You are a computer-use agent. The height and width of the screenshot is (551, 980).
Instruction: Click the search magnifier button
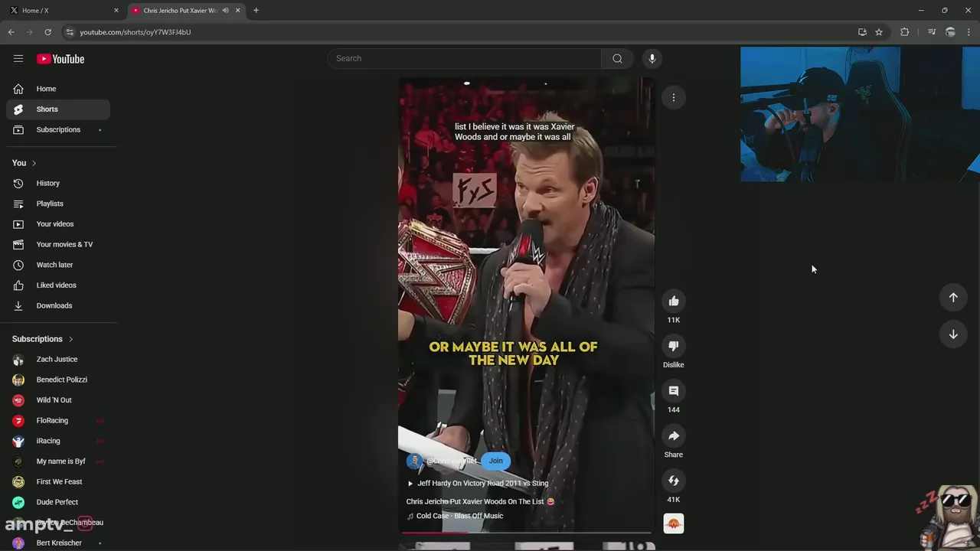pos(617,58)
